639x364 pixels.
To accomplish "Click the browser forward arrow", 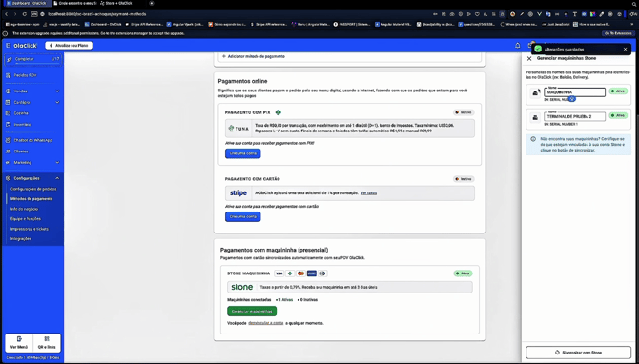I will pyautogui.click(x=15, y=14).
